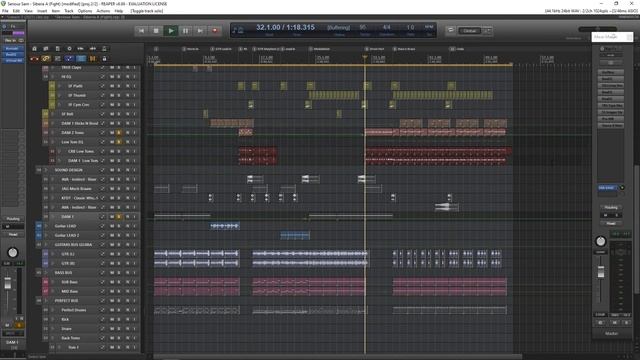640x360 pixels.
Task: Click the time position display 32.1.00
Action: coord(268,27)
